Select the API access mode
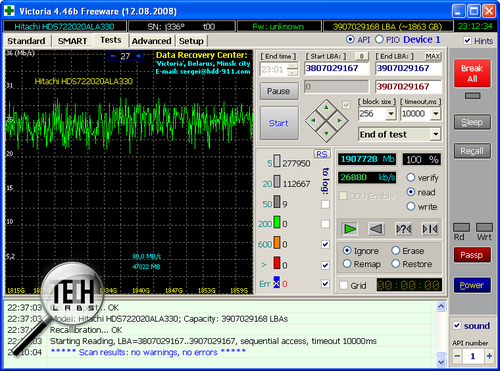The height and width of the screenshot is (371, 500). coord(350,40)
